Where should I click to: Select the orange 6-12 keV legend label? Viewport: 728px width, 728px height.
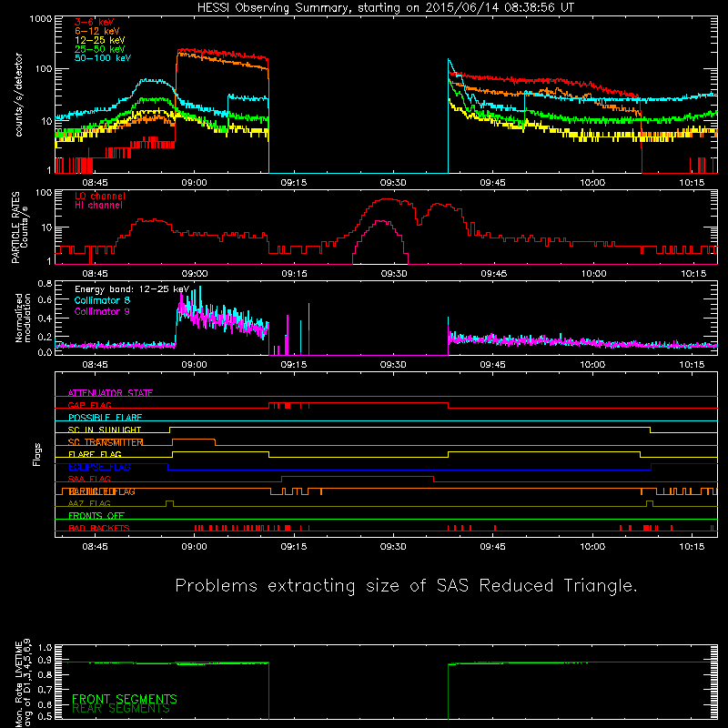point(97,31)
